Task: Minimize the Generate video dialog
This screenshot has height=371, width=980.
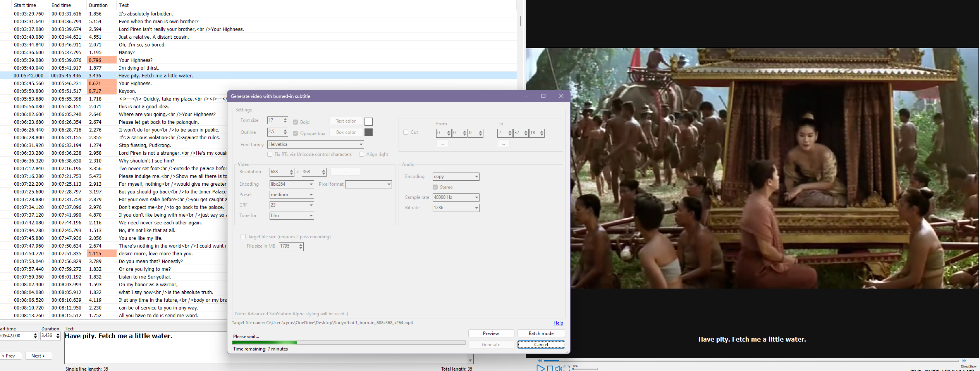Action: pyautogui.click(x=526, y=96)
